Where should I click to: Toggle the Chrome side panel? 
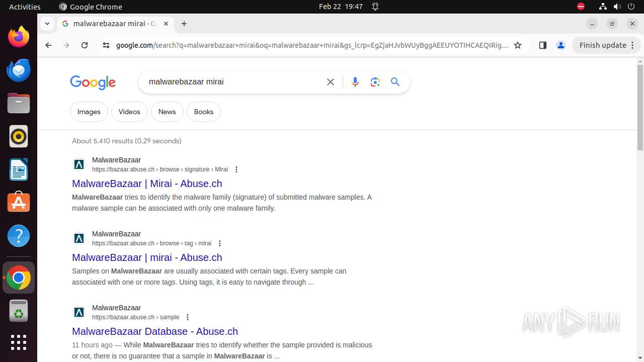pos(542,45)
